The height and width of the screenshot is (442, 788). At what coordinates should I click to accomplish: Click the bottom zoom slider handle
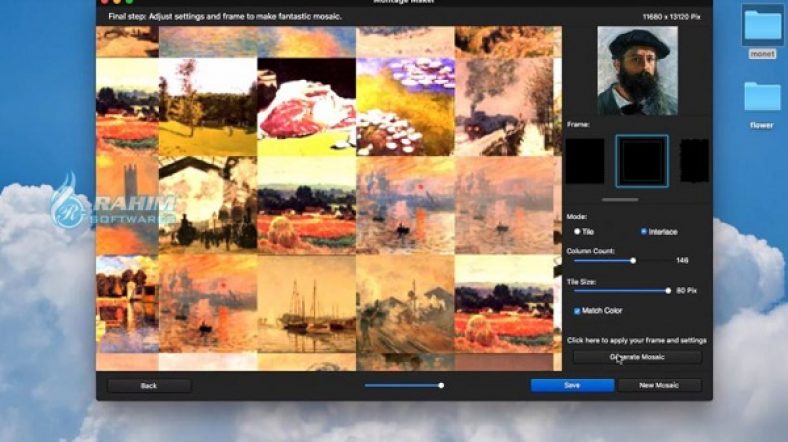[441, 385]
